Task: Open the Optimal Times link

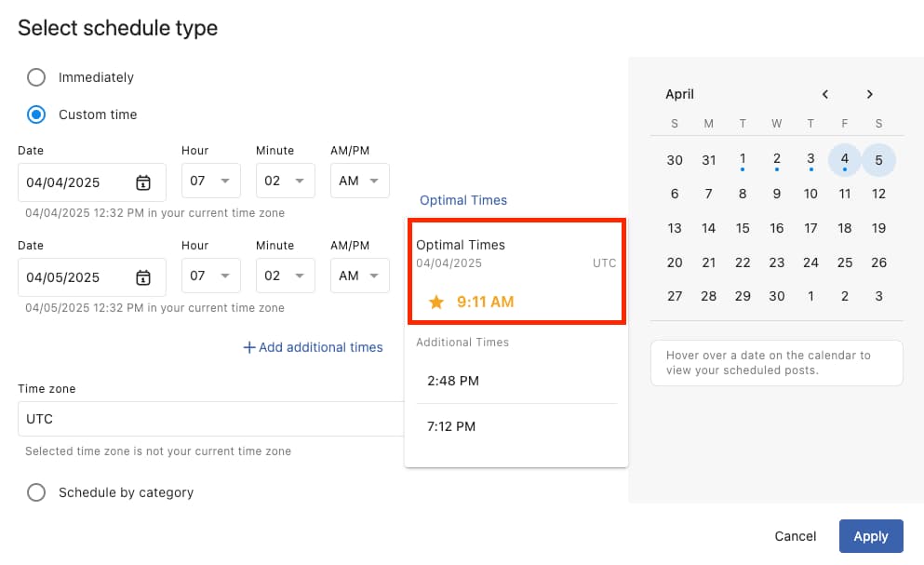Action: [463, 200]
